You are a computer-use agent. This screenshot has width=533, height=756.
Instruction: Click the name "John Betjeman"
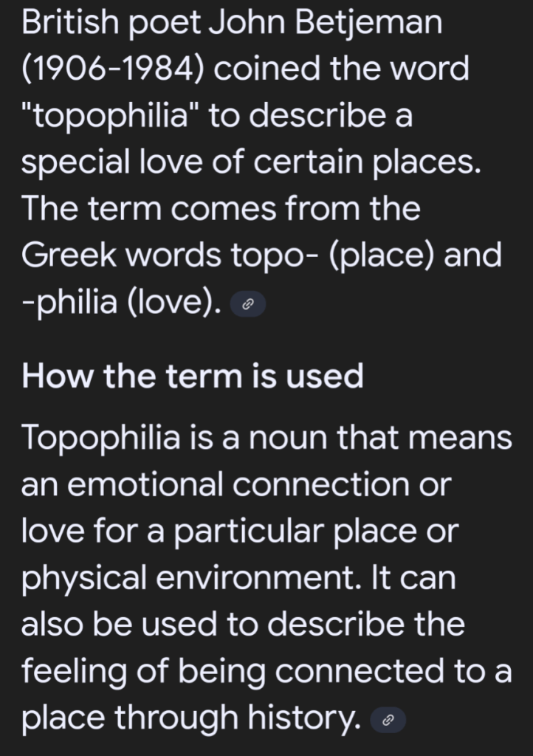[x=326, y=23]
